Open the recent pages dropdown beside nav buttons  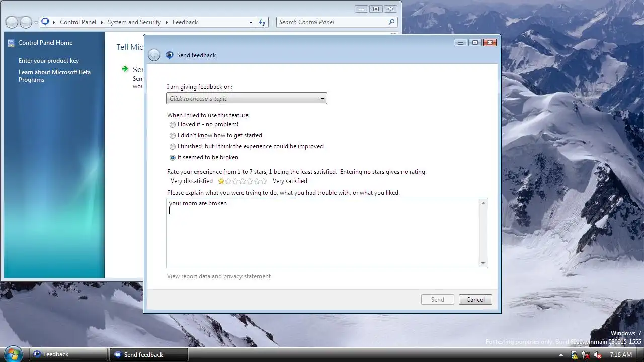point(36,22)
